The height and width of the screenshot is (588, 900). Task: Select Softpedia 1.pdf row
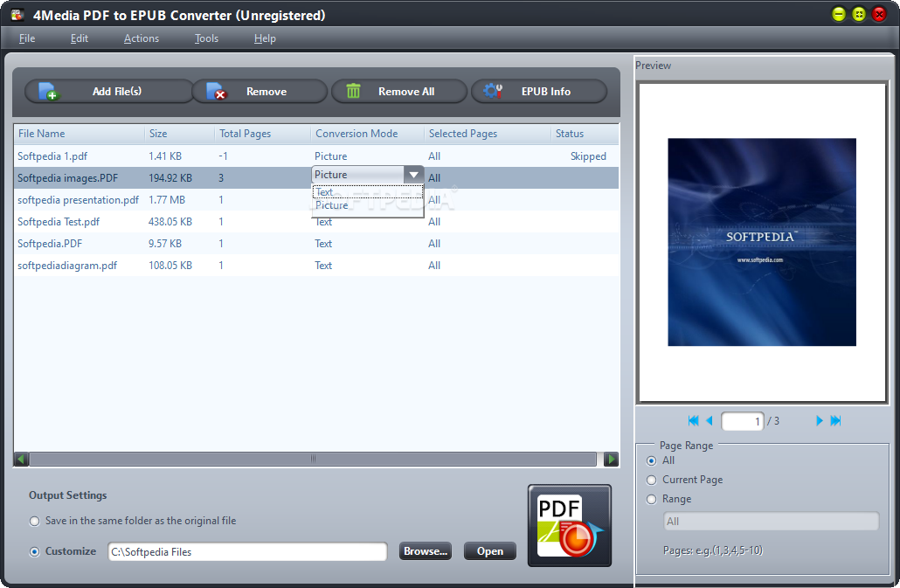pos(316,156)
